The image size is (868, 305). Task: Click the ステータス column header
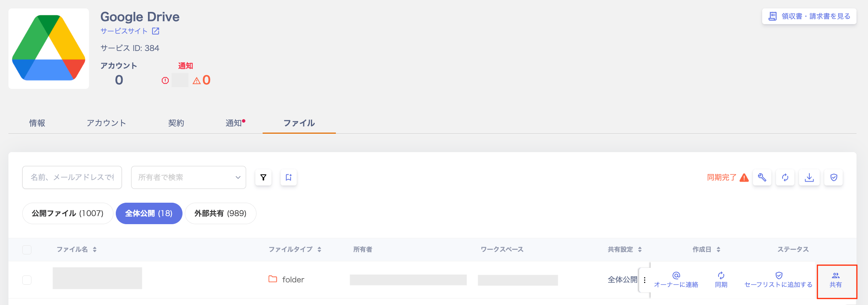(793, 249)
